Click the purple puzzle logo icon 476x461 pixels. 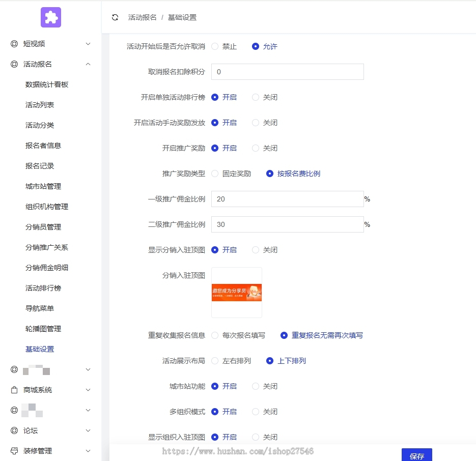[x=50, y=17]
